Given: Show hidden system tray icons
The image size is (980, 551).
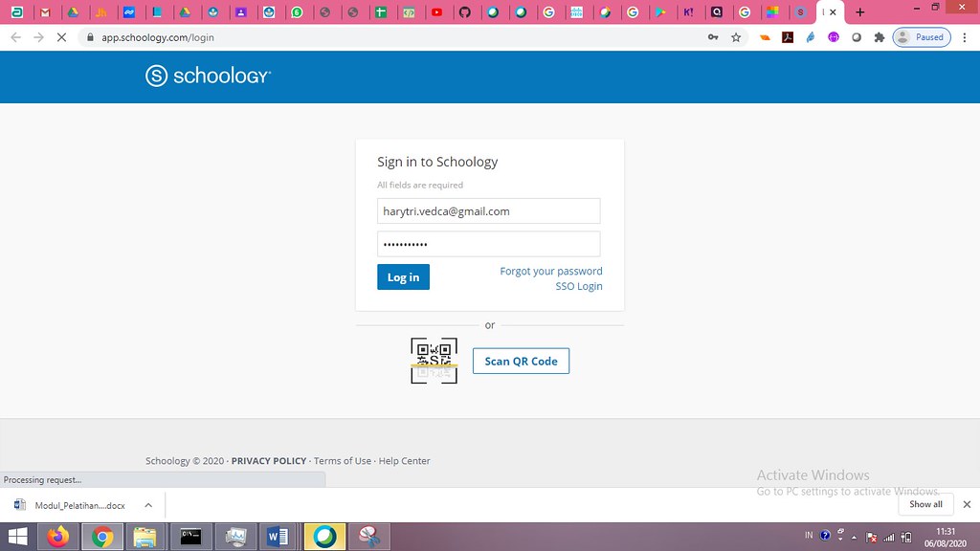Looking at the screenshot, I should tap(854, 538).
